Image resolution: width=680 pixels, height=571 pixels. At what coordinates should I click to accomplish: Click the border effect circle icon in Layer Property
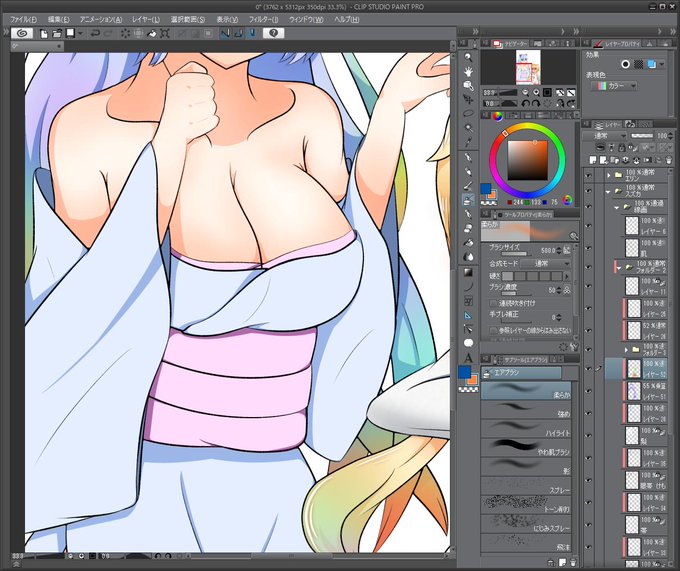(625, 64)
